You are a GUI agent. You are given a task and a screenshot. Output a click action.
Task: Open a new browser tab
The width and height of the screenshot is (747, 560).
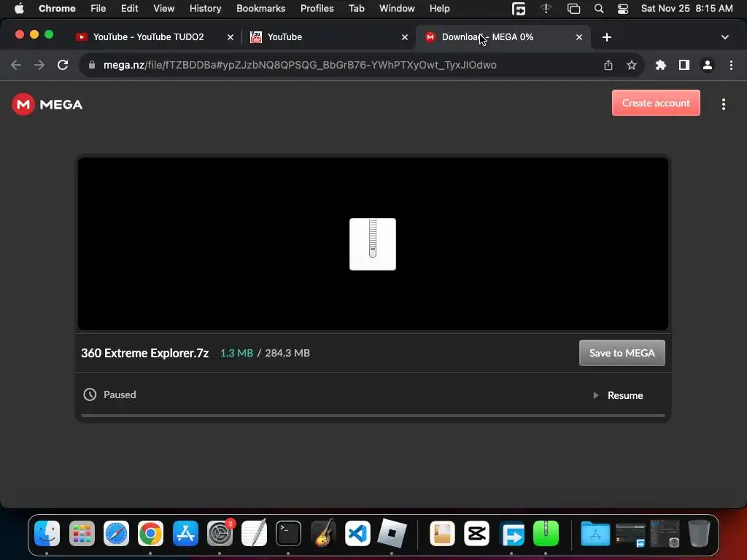pyautogui.click(x=606, y=37)
